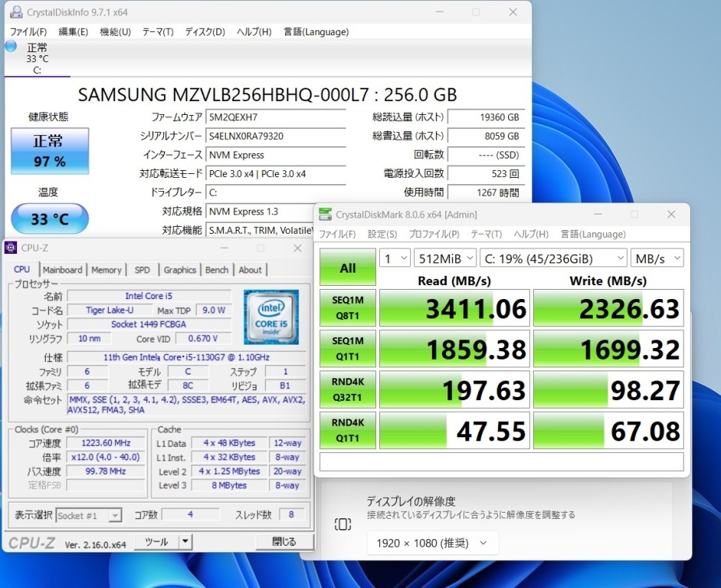The width and height of the screenshot is (721, 588).
Task: Switch to the CPU tab in CPU-Z
Action: click(x=22, y=270)
